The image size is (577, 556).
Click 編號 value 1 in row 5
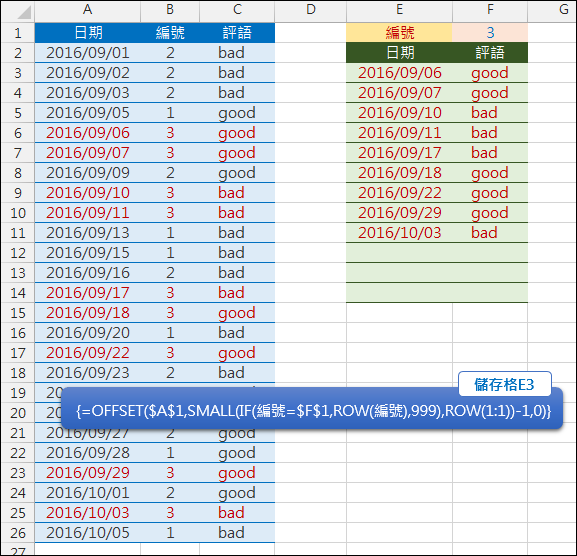(x=170, y=113)
